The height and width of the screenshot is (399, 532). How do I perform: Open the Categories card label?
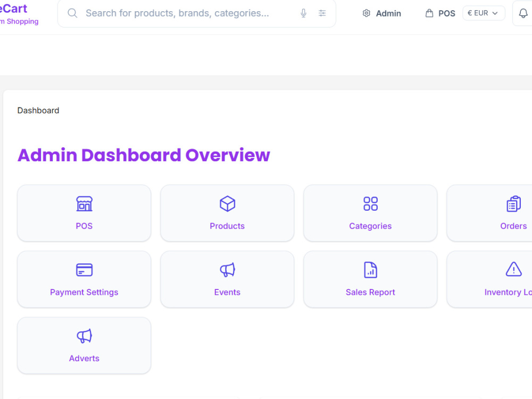tap(370, 226)
